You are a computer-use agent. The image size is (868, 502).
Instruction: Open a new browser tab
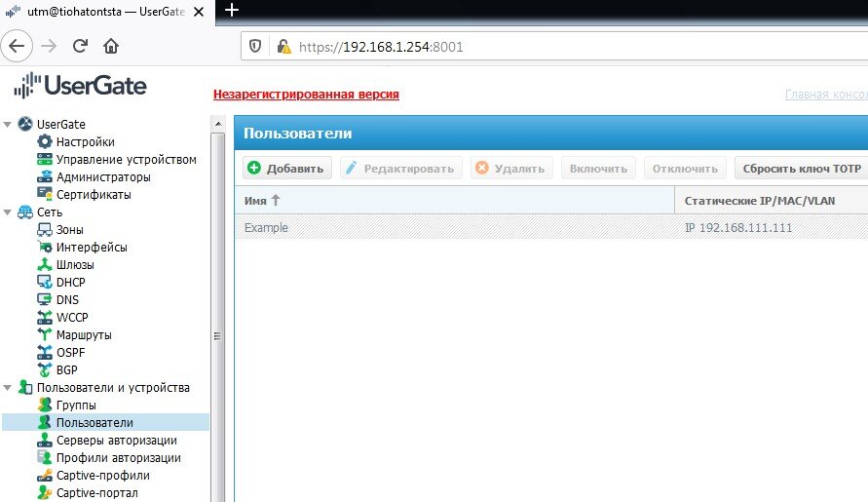[232, 10]
